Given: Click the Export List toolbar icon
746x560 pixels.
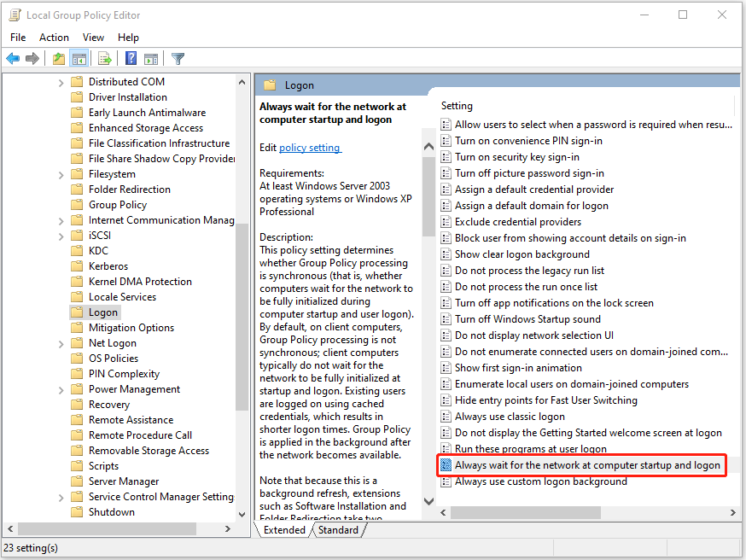Looking at the screenshot, I should tap(104, 59).
